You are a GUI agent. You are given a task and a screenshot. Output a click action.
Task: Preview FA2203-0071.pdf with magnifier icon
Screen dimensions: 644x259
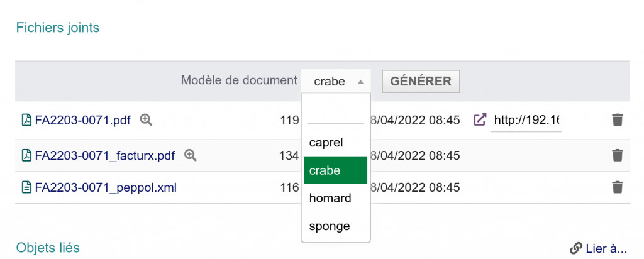[146, 119]
